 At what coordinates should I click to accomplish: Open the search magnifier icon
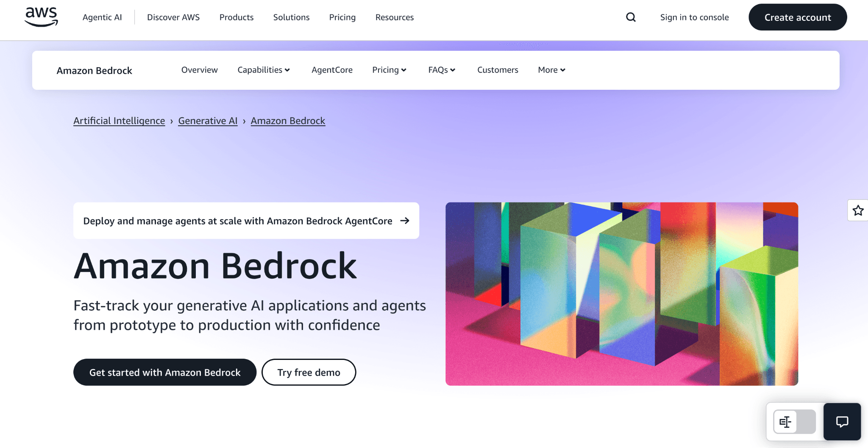click(631, 17)
